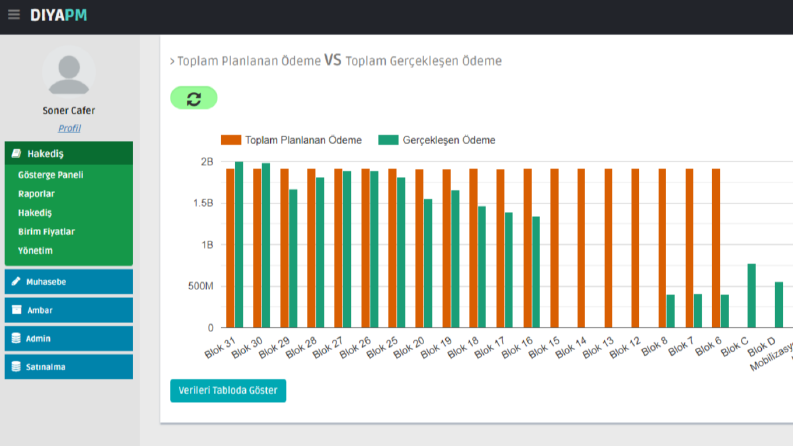This screenshot has width=793, height=446.
Task: Click the 1.5B axis value
Action: point(203,203)
